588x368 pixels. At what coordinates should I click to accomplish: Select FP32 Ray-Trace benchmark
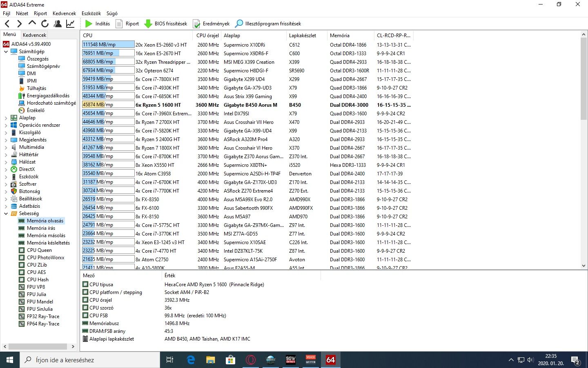click(43, 316)
